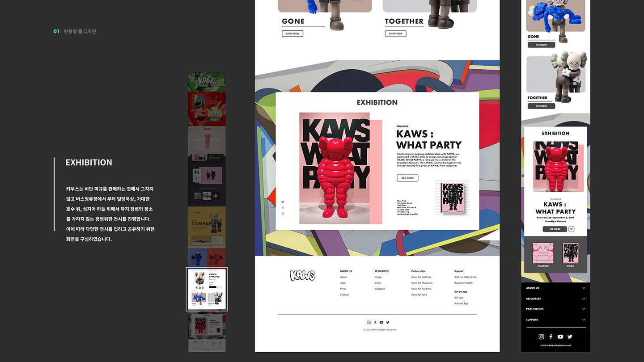
Task: Open the Twitter icon in the desktop footer
Action: tap(387, 322)
